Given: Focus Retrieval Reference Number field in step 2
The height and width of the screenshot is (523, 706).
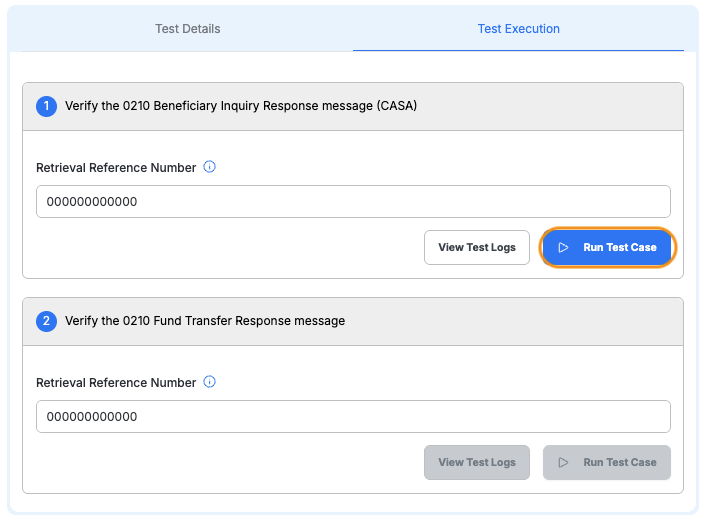Looking at the screenshot, I should click(353, 417).
